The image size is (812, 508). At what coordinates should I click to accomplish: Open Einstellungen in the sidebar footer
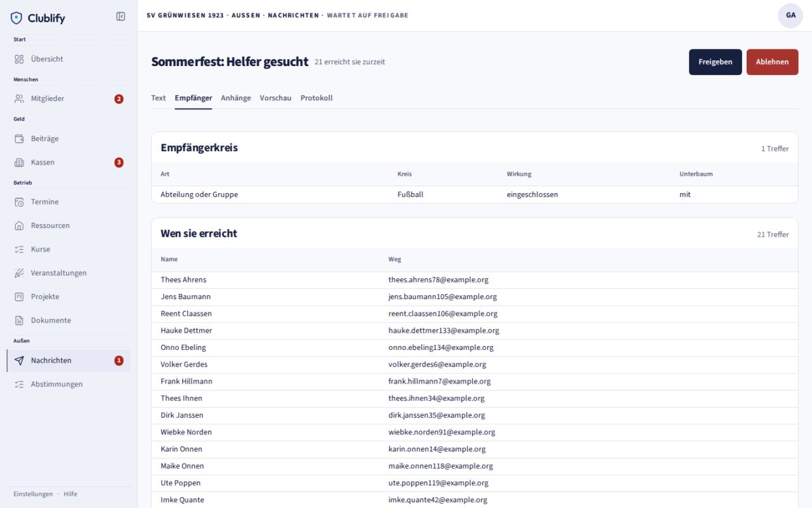tap(33, 494)
